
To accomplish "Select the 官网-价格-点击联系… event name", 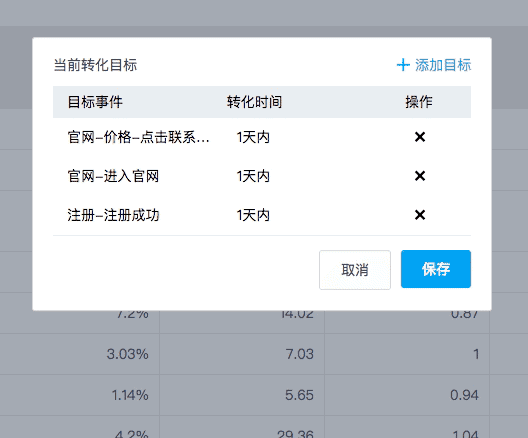I will 138,137.
